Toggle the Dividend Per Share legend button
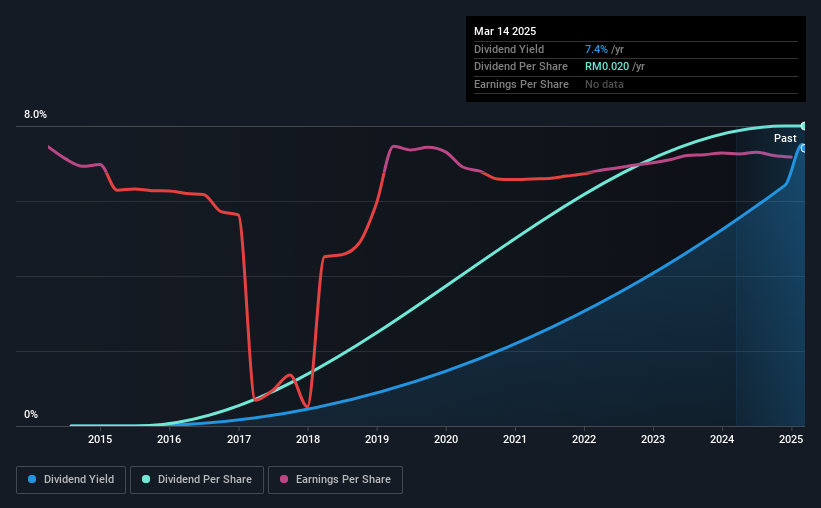821x508 pixels. coord(197,480)
